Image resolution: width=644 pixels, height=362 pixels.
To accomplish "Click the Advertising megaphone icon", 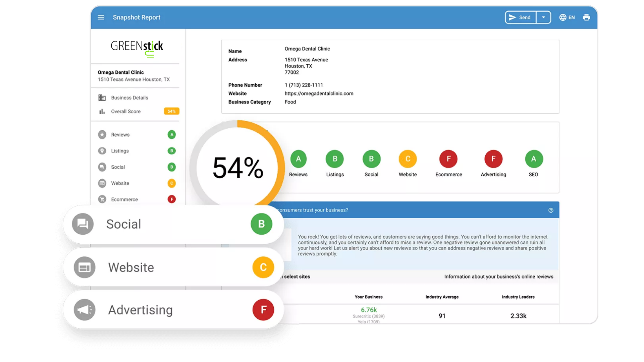I will pos(84,309).
